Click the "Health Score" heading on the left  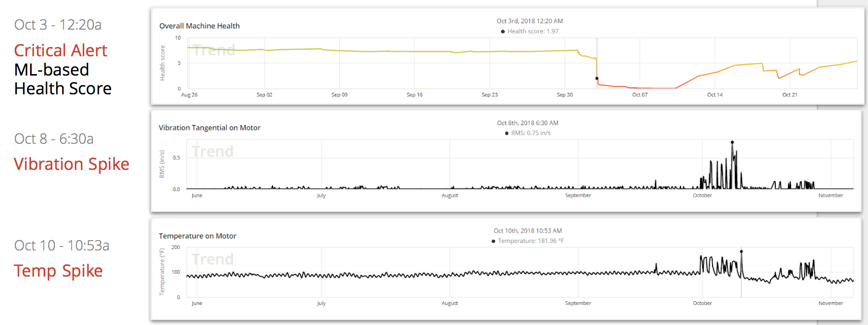pyautogui.click(x=63, y=88)
